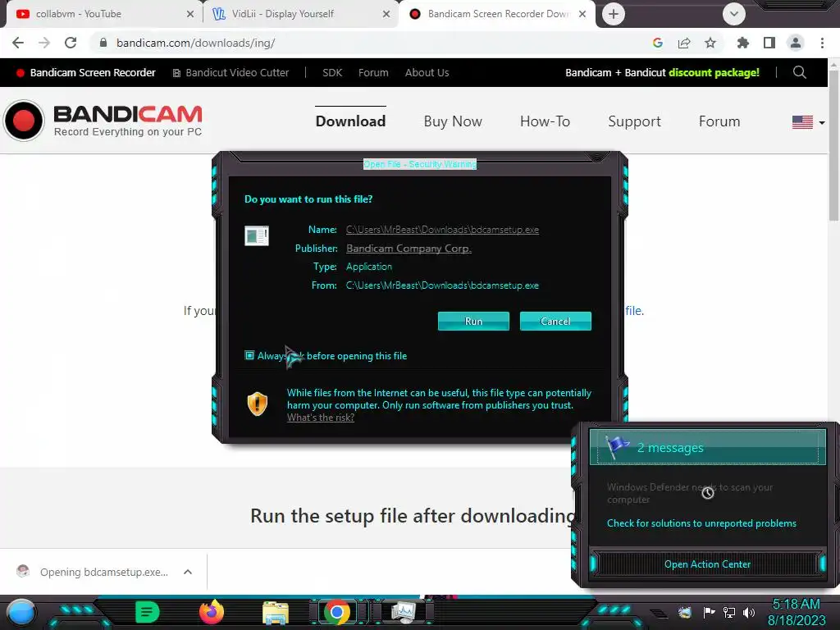Image resolution: width=840 pixels, height=630 pixels.
Task: Click the yellow security shield icon
Action: (x=257, y=404)
